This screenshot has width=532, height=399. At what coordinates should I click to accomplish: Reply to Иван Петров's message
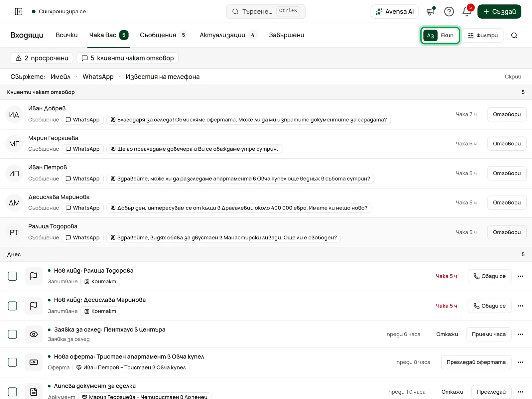507,173
